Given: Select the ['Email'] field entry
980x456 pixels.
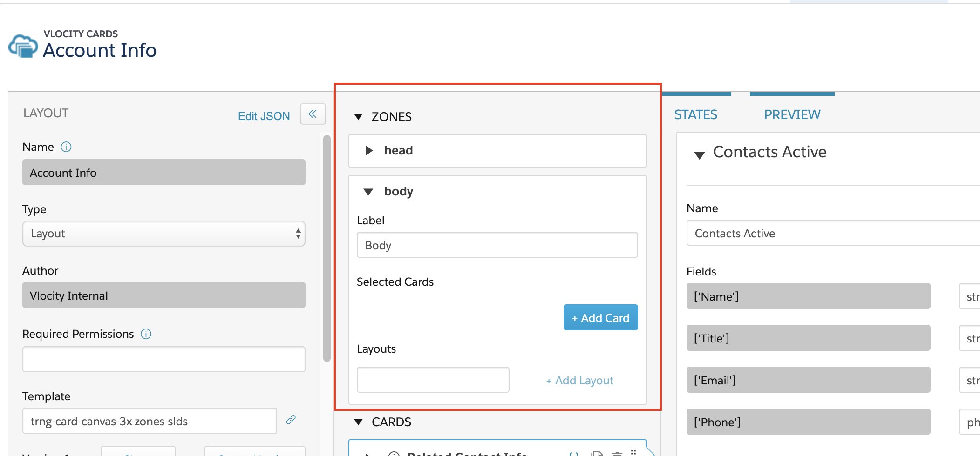Looking at the screenshot, I should [x=809, y=380].
